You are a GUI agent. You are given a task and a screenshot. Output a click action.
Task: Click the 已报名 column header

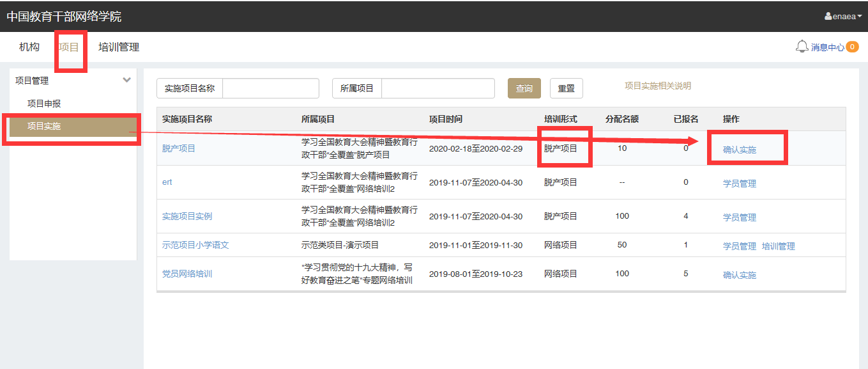686,119
